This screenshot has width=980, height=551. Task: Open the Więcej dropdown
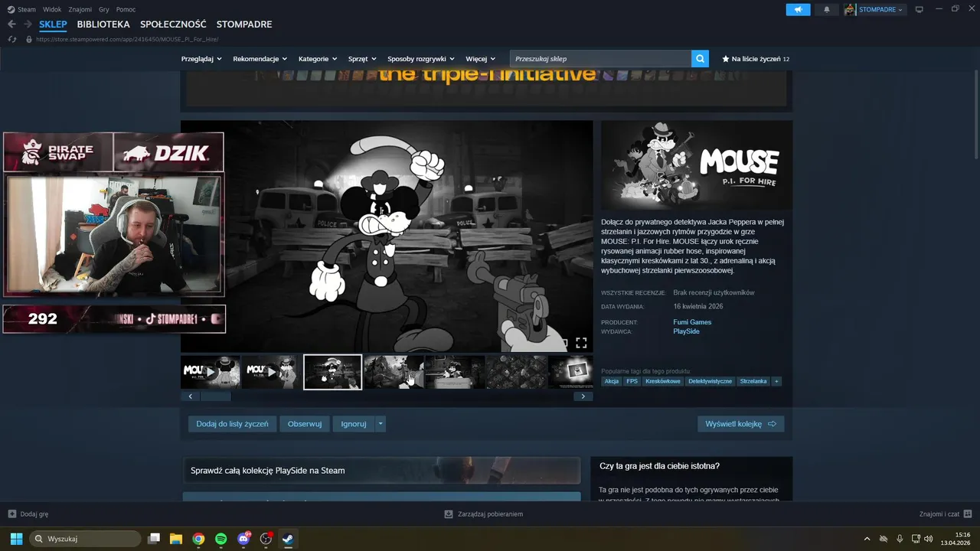481,59
